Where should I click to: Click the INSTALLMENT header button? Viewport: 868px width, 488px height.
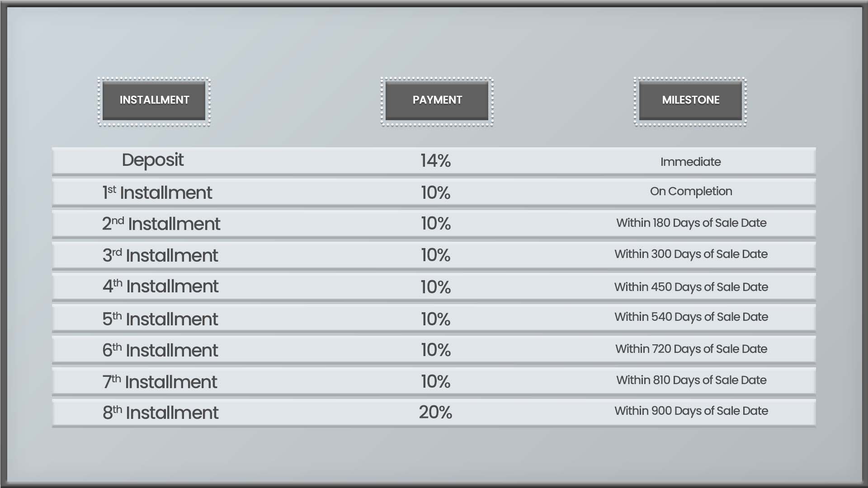pos(154,101)
